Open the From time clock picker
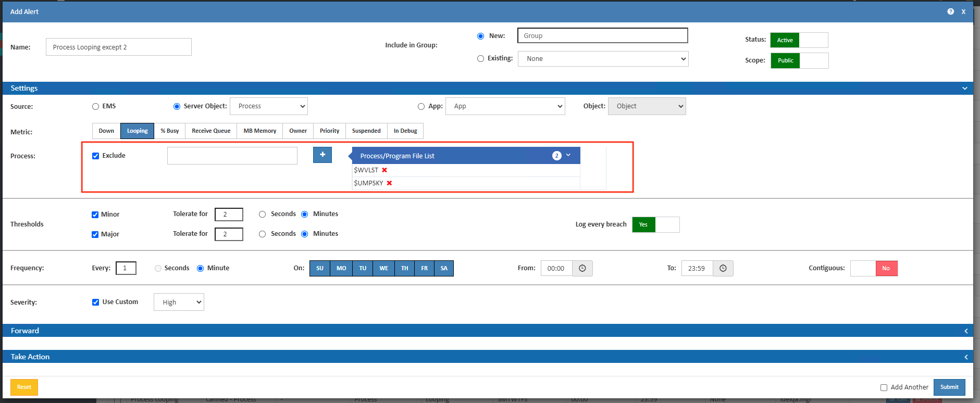Image resolution: width=980 pixels, height=403 pixels. click(582, 268)
